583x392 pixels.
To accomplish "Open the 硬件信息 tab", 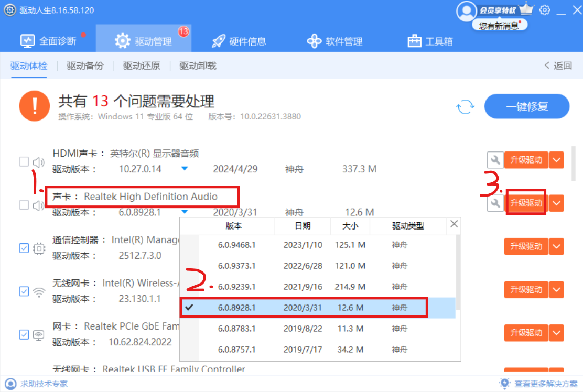I will point(239,41).
